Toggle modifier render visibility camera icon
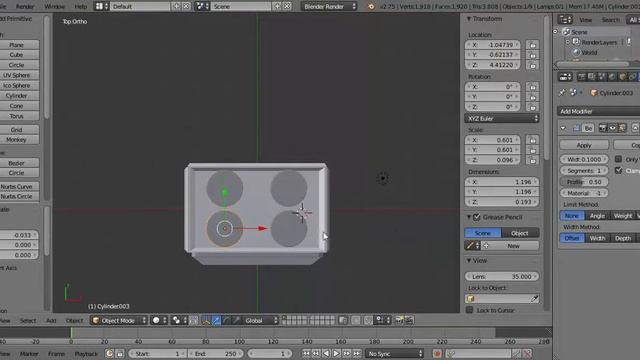The width and height of the screenshot is (640, 360). click(602, 128)
